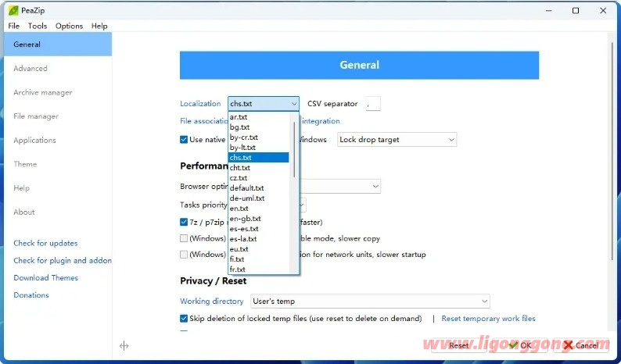Screen dimensions: 621x364
Task: Click the Cancel button
Action: coord(581,345)
